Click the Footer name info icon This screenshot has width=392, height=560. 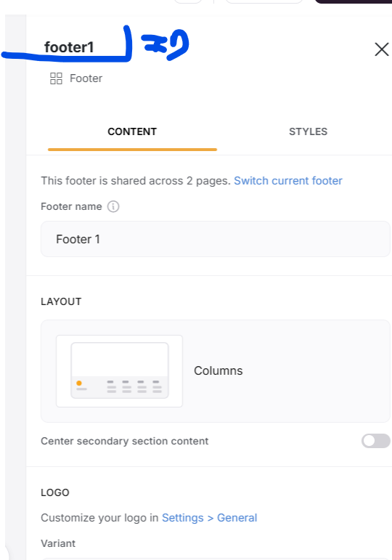(x=113, y=206)
